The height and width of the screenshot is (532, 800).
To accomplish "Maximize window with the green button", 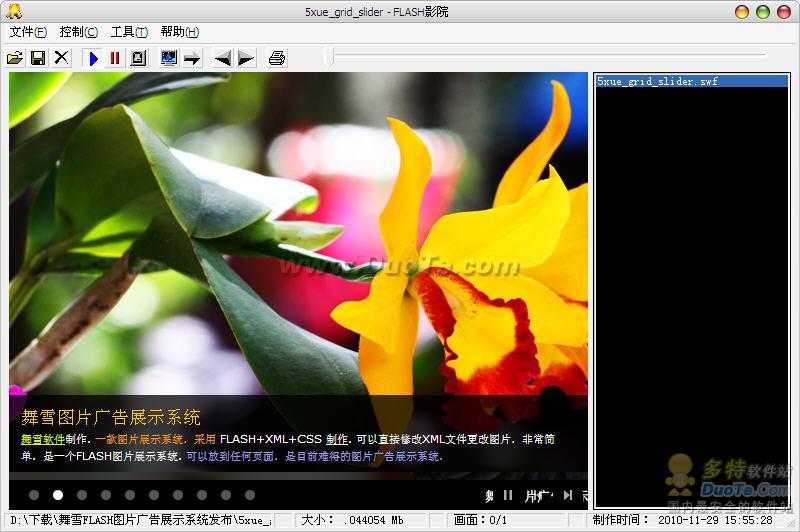I will pyautogui.click(x=763, y=11).
